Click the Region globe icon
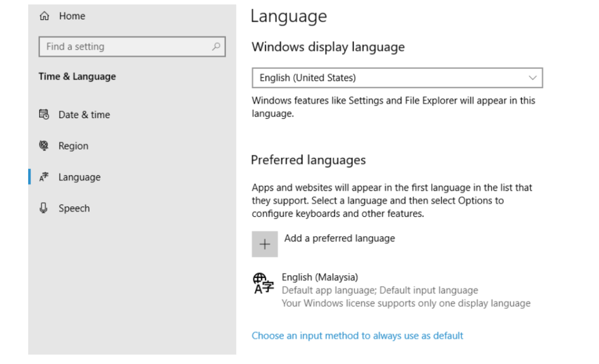The height and width of the screenshot is (364, 599). (44, 145)
